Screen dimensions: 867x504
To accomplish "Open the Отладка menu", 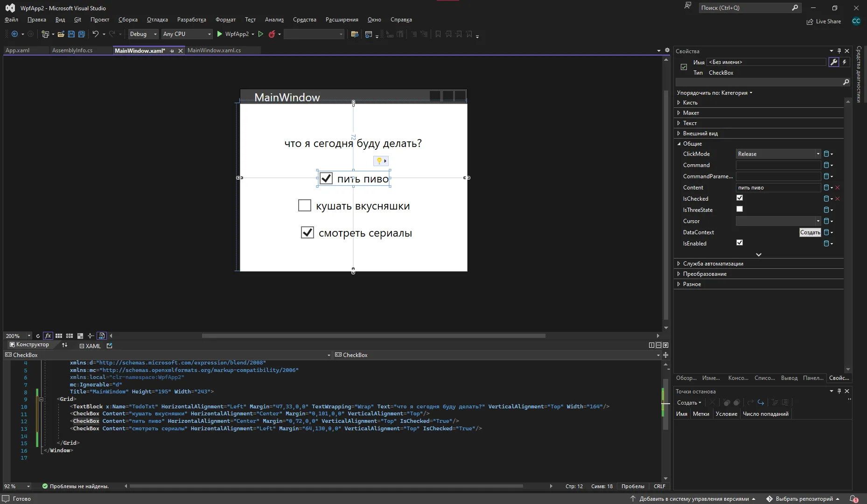I will click(x=157, y=20).
